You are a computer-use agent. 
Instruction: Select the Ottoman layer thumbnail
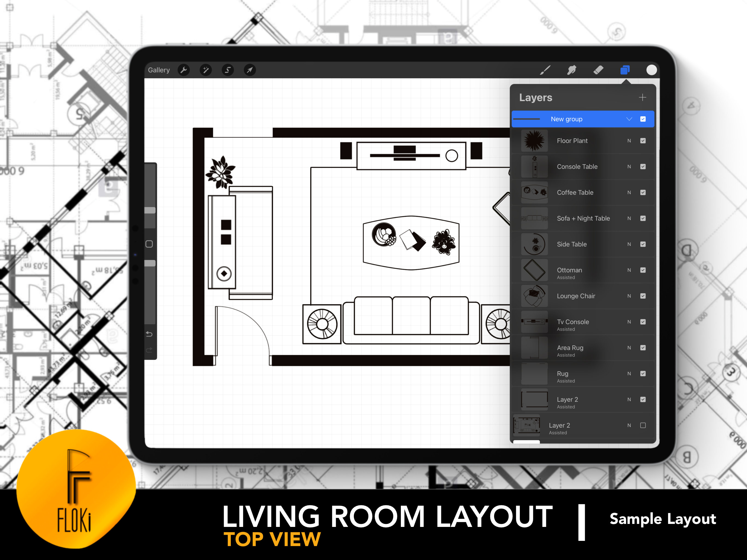[534, 270]
